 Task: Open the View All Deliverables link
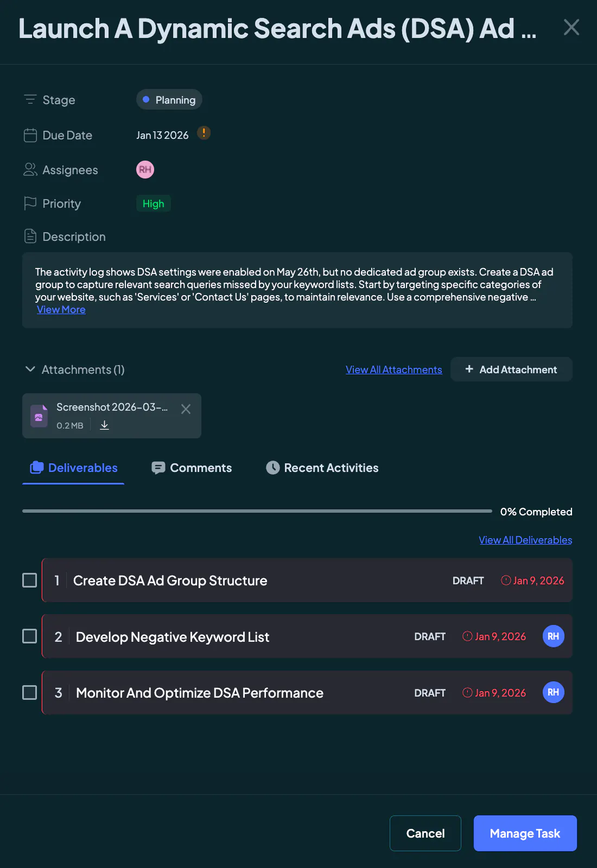tap(525, 540)
